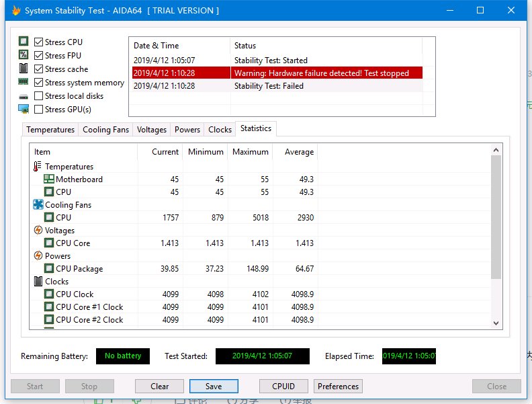Click the Test Started time value

[x=262, y=356]
